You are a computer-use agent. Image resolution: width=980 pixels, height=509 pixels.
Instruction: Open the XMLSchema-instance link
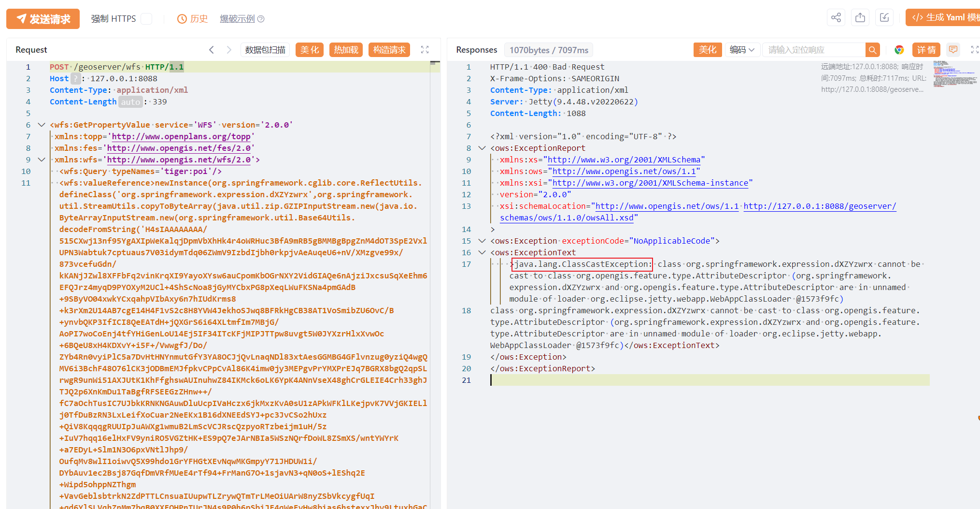650,183
